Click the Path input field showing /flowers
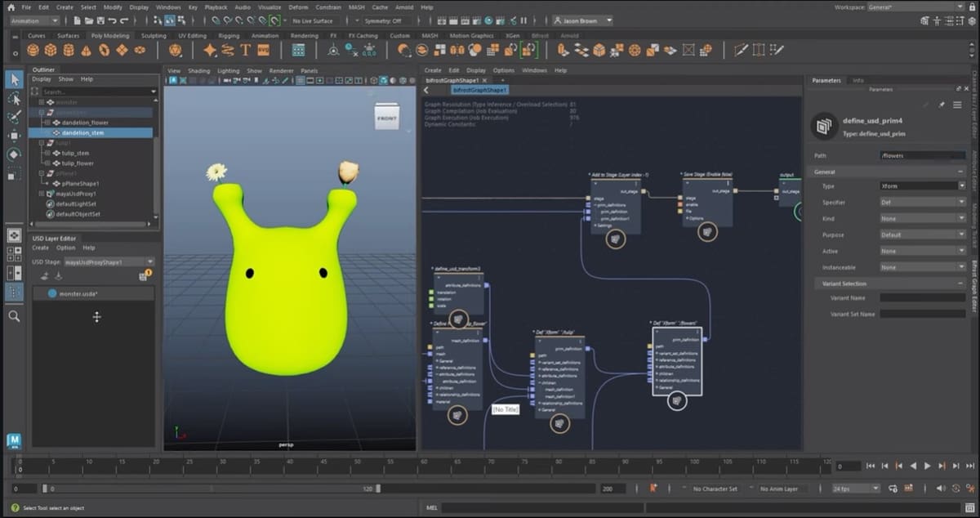The image size is (980, 518). [x=922, y=155]
